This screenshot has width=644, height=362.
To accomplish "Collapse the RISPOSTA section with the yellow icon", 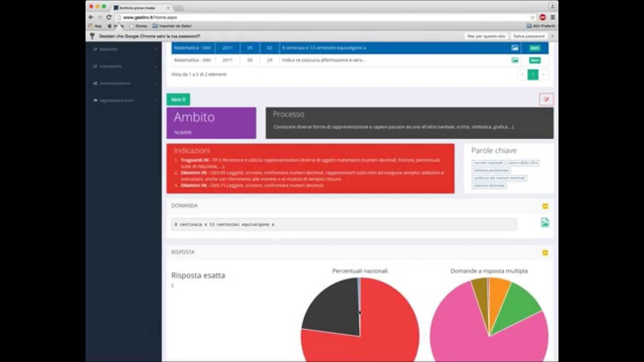I will pyautogui.click(x=545, y=252).
